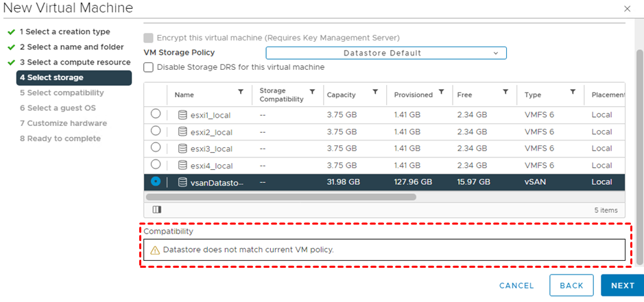Image resolution: width=644 pixels, height=302 pixels.
Task: Go to step 3 Select a compute resource
Action: [x=75, y=62]
